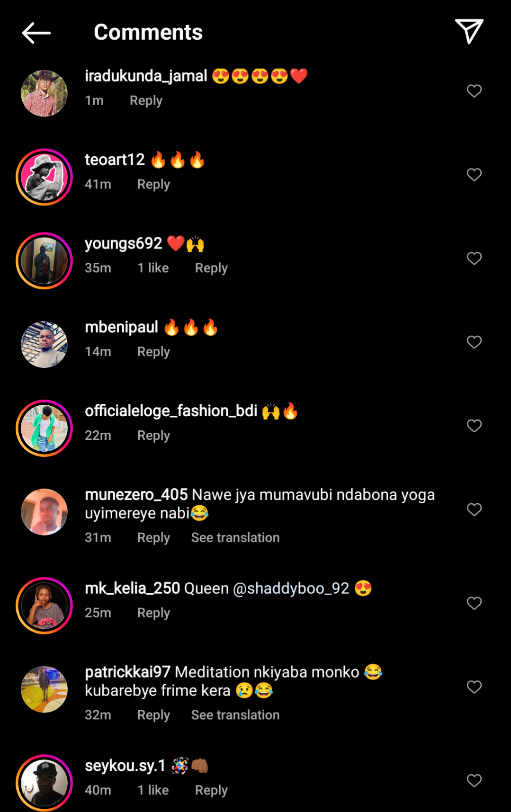
Task: Heart the seykou.sy.1 comment
Action: click(474, 781)
